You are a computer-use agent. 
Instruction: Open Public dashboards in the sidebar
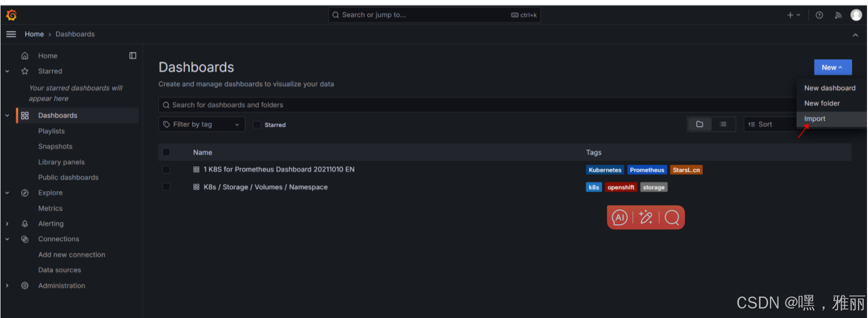tap(68, 178)
